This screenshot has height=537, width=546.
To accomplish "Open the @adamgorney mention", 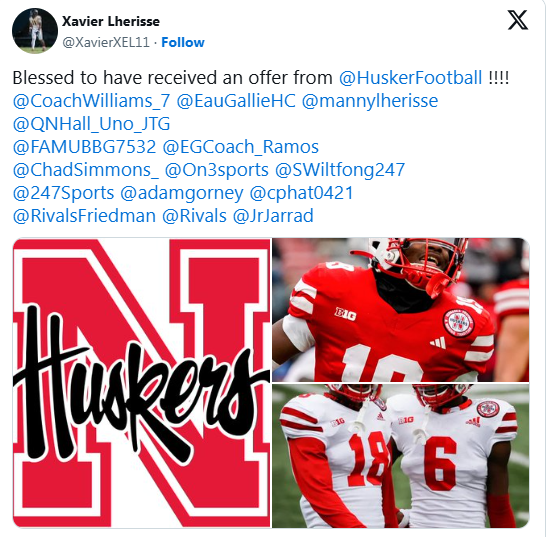I will point(182,193).
